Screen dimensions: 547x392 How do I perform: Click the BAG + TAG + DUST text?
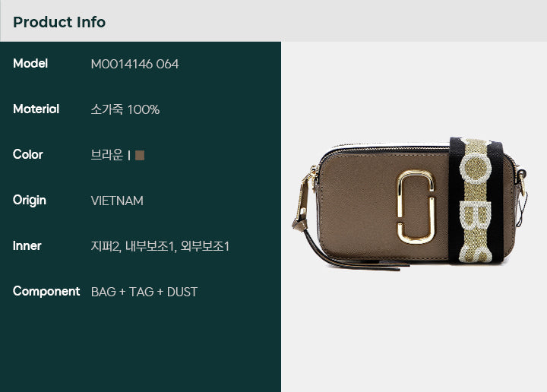tap(144, 292)
